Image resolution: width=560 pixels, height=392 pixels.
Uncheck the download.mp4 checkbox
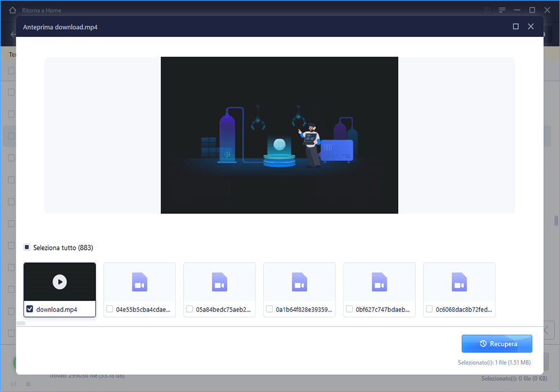click(30, 309)
